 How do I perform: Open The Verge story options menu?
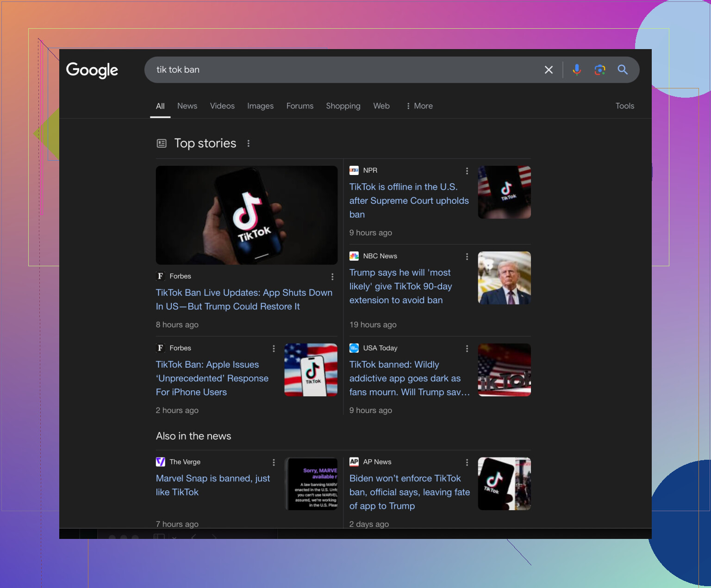[x=274, y=462]
